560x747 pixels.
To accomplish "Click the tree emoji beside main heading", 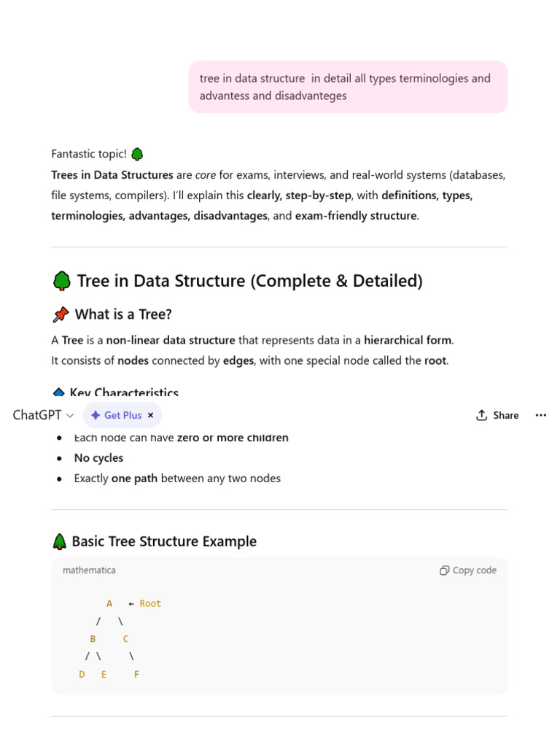I will click(62, 281).
